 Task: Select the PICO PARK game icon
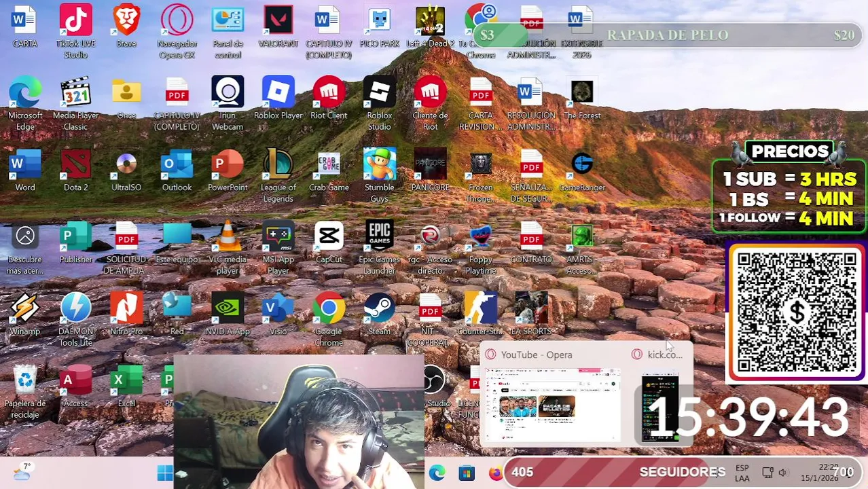coord(379,27)
